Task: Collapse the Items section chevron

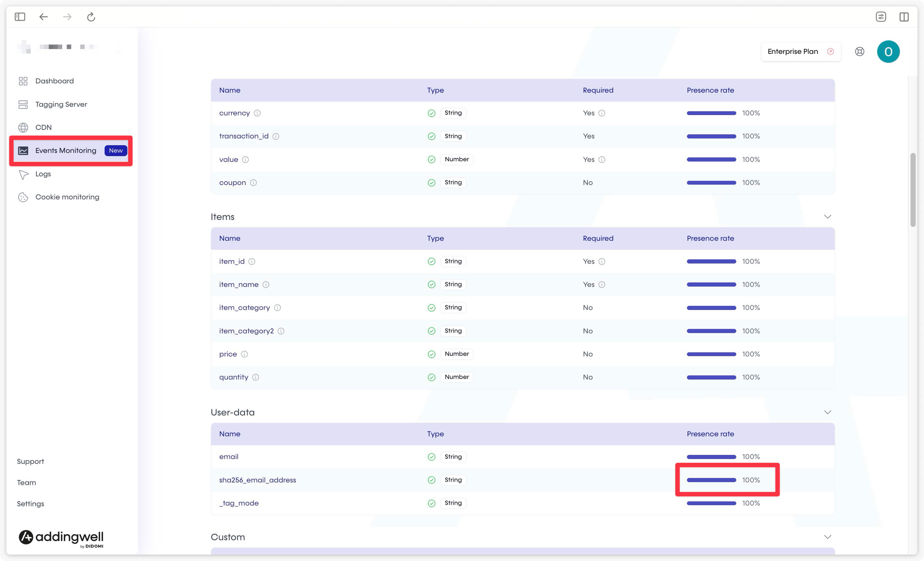Action: pos(828,217)
